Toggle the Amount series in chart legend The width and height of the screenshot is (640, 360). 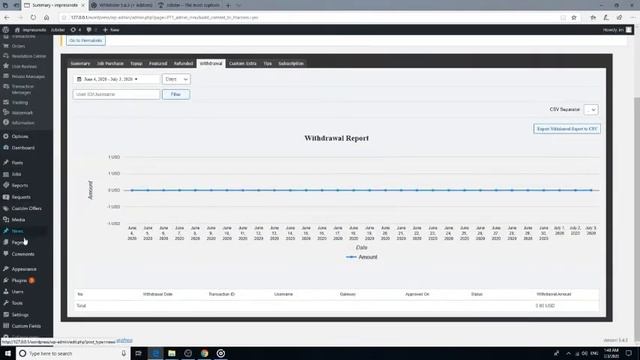pos(362,257)
